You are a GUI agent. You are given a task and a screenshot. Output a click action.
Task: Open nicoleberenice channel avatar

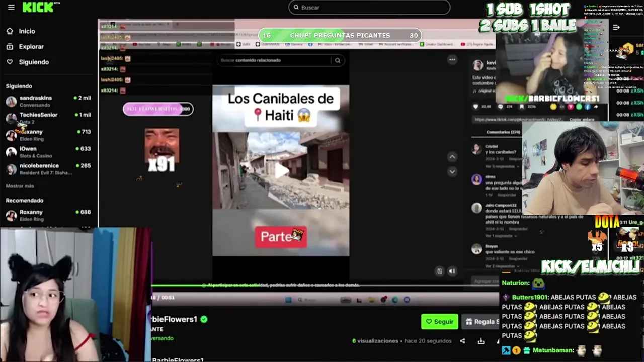[x=11, y=169]
